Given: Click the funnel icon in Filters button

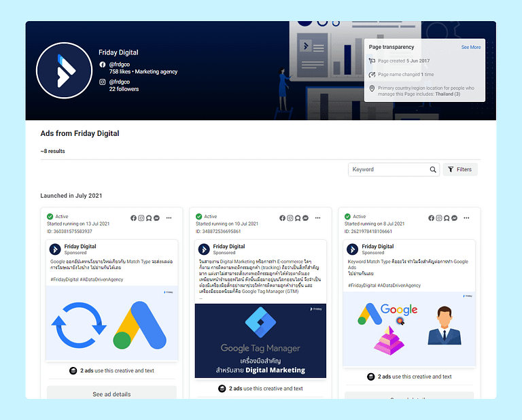Looking at the screenshot, I should pyautogui.click(x=451, y=169).
